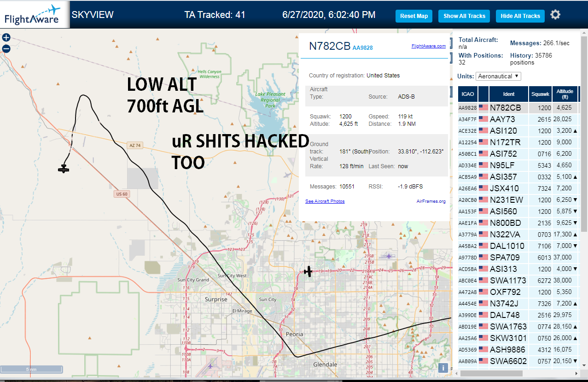
Task: Select the OXF792 aircraft row
Action: coord(518,292)
